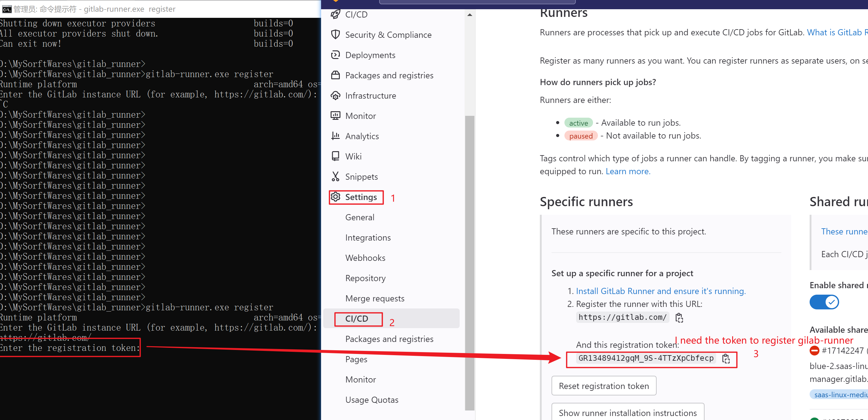868x420 pixels.
Task: Click the CI/CD settings icon in sidebar
Action: 358,318
